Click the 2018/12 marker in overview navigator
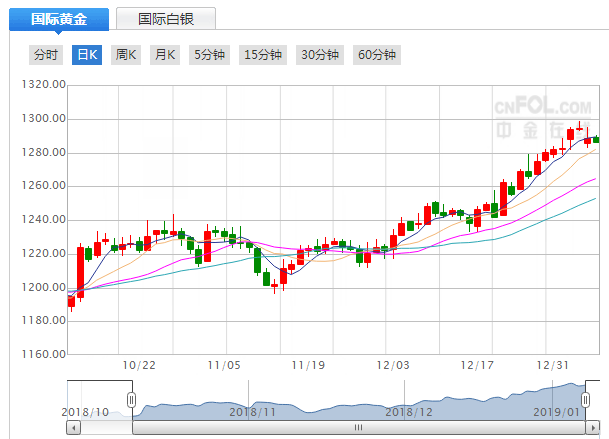Viewport: 609px width, 439px height. [x=409, y=411]
